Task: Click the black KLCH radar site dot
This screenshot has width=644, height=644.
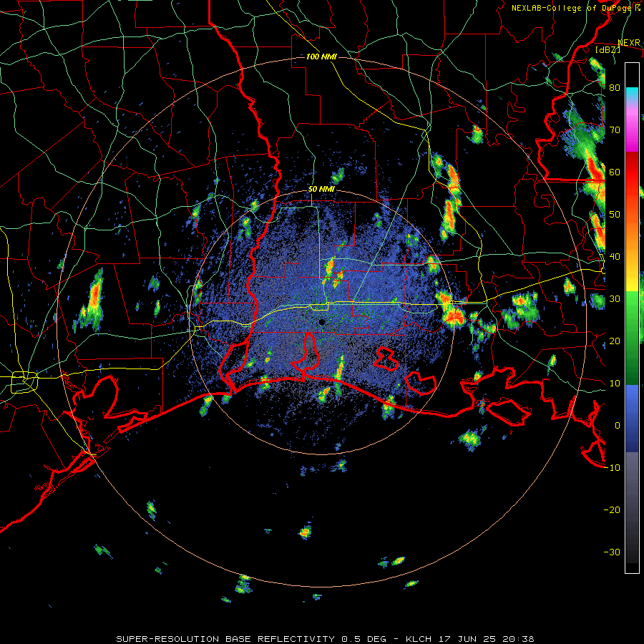Action: pos(322,322)
